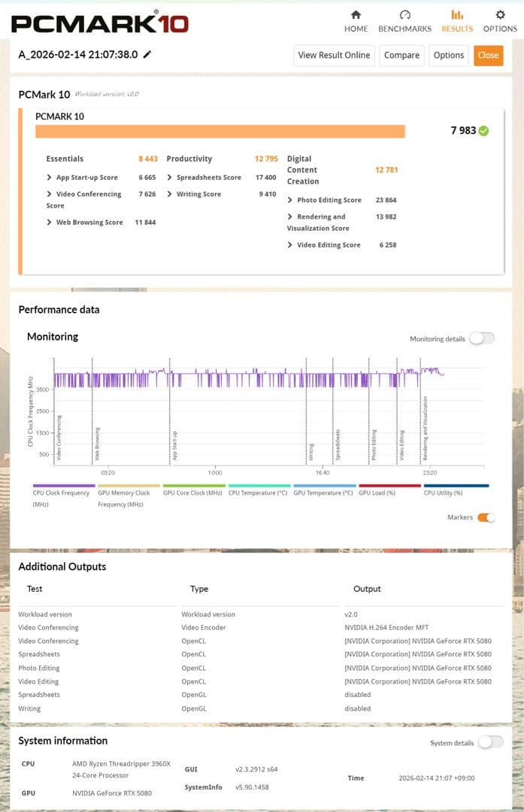
Task: Expand the Writing Score row
Action: coord(170,194)
